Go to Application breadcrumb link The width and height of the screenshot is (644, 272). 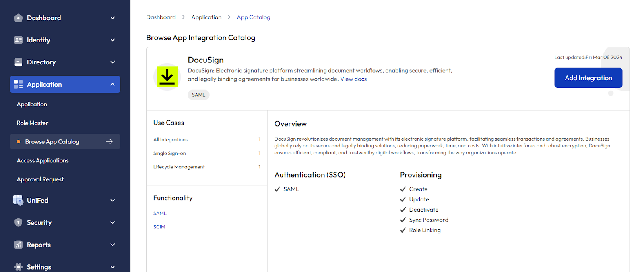206,17
